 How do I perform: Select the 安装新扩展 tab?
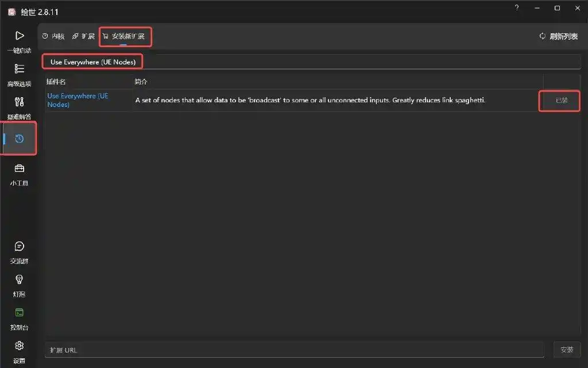point(124,36)
